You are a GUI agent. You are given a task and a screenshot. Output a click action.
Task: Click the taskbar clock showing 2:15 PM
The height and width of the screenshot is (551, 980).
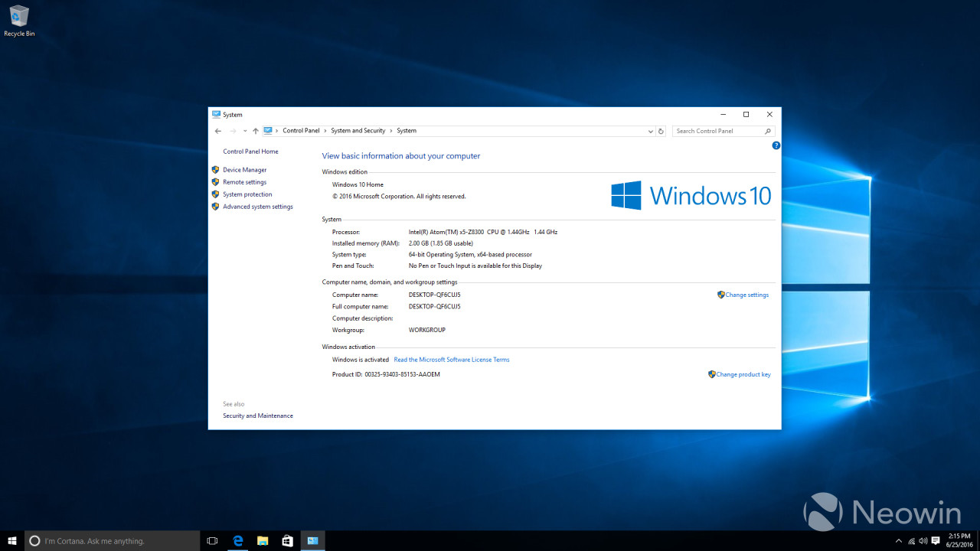click(x=959, y=541)
